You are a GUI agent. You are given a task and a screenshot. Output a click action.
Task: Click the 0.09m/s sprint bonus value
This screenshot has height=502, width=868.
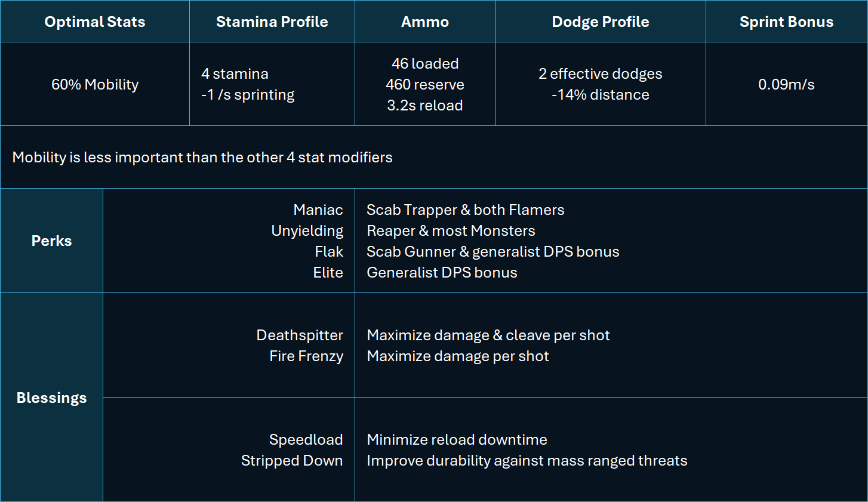click(x=786, y=84)
